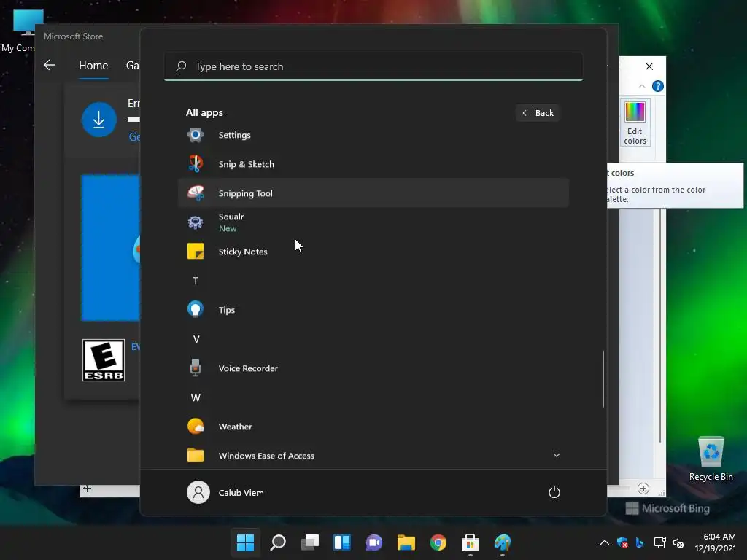Open the Calub Viem user account menu
Viewport: 747px width, 560px height.
pos(225,492)
